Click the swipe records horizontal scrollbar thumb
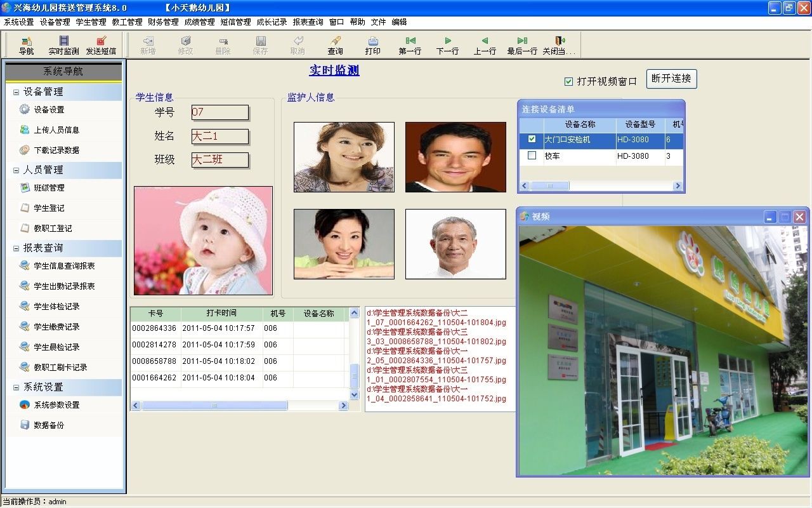Viewport: 812px width, 508px height. 214,405
